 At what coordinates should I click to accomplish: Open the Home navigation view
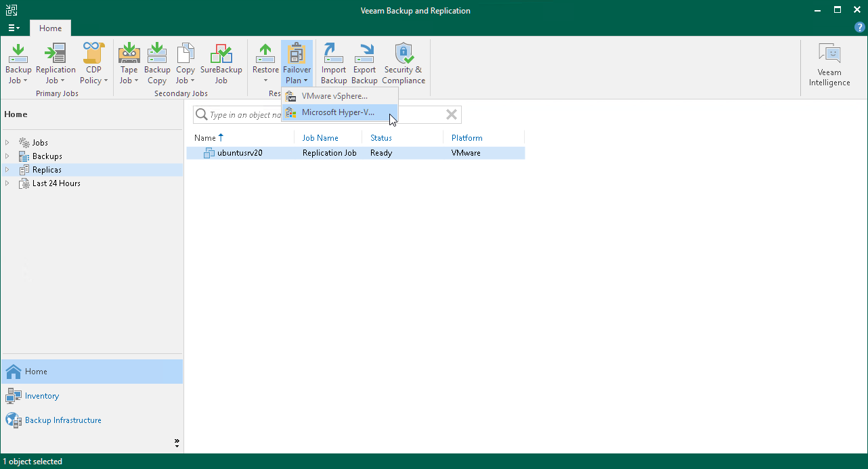tap(91, 372)
